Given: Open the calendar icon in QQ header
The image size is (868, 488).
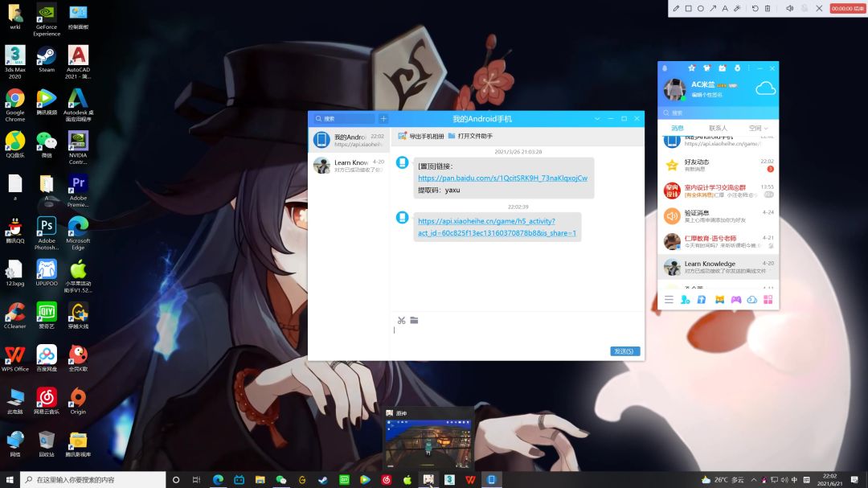Looking at the screenshot, I should pyautogui.click(x=722, y=68).
